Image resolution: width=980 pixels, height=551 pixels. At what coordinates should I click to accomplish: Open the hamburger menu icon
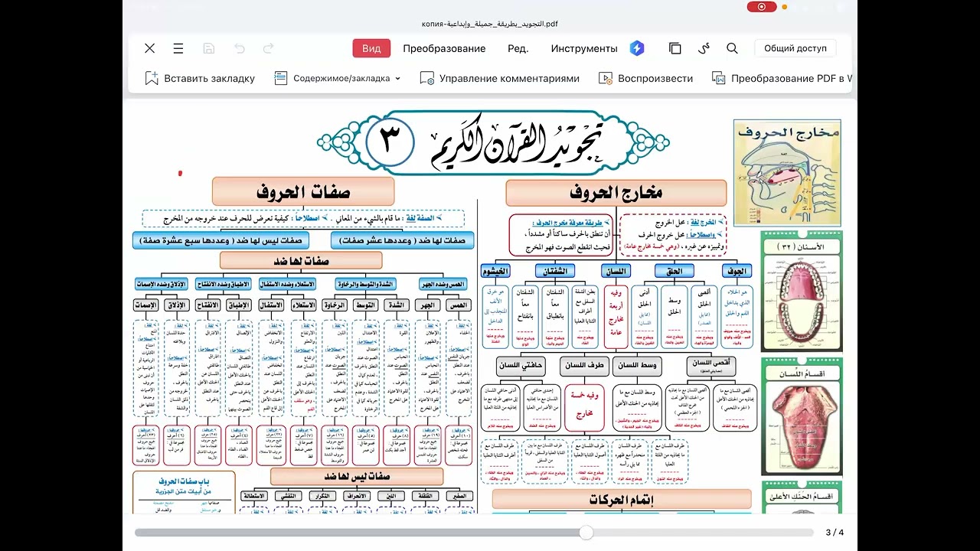coord(178,48)
